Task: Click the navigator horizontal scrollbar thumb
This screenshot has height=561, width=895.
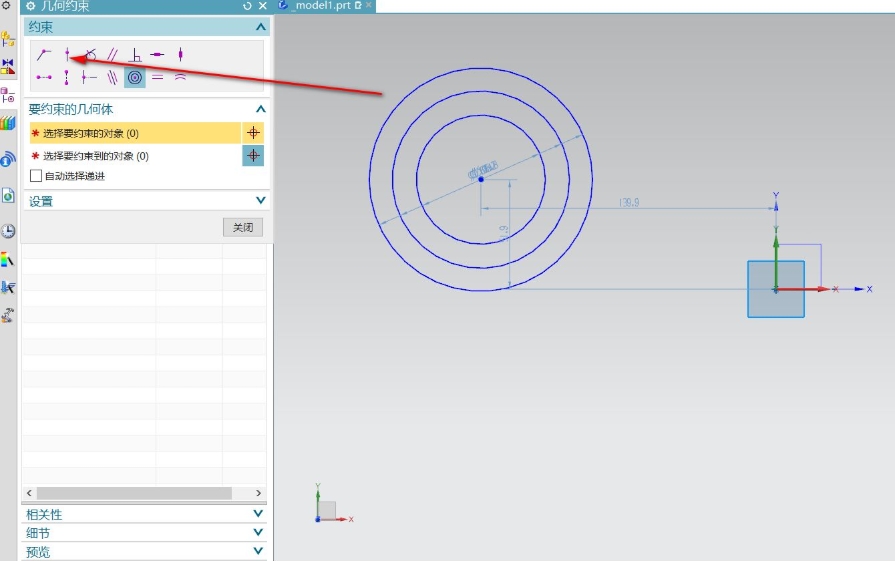Action: (x=134, y=493)
